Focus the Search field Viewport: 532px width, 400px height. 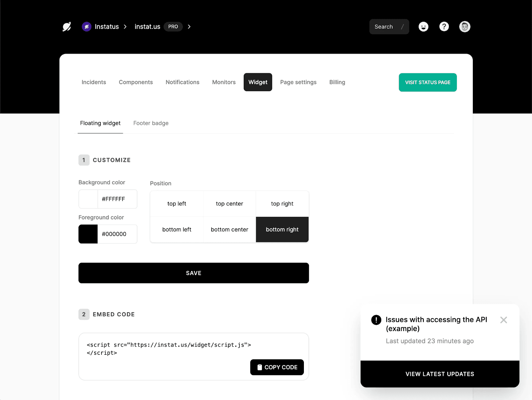tap(389, 27)
